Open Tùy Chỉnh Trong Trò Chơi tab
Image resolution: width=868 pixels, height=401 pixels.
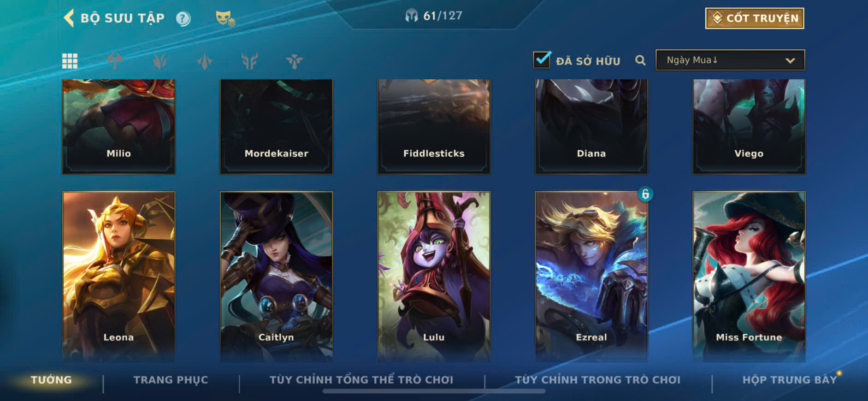pos(597,380)
